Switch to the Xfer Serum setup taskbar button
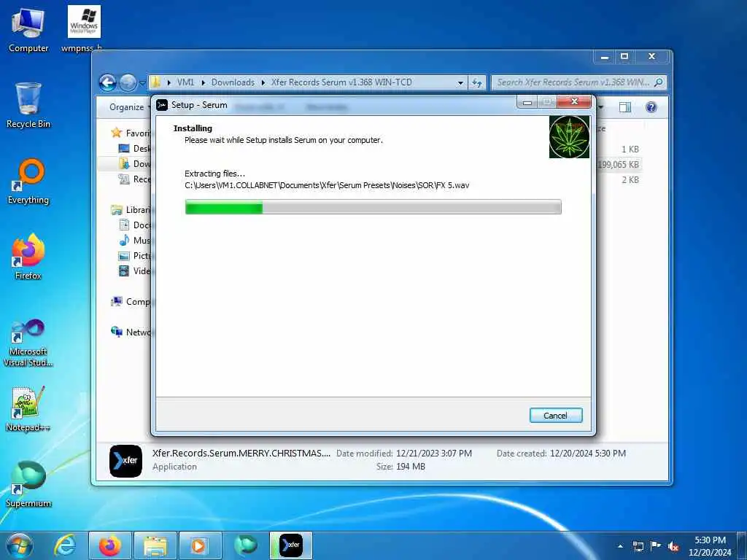Image resolution: width=747 pixels, height=560 pixels. [x=290, y=545]
